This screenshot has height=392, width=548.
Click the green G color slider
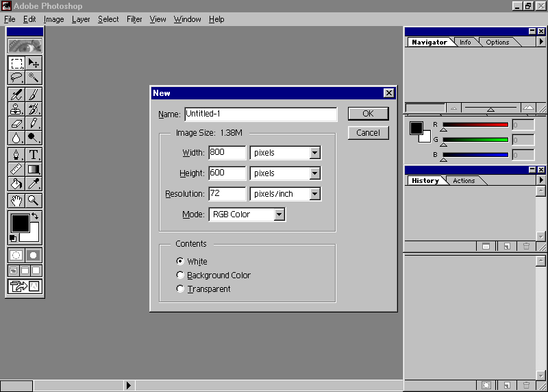(x=475, y=140)
